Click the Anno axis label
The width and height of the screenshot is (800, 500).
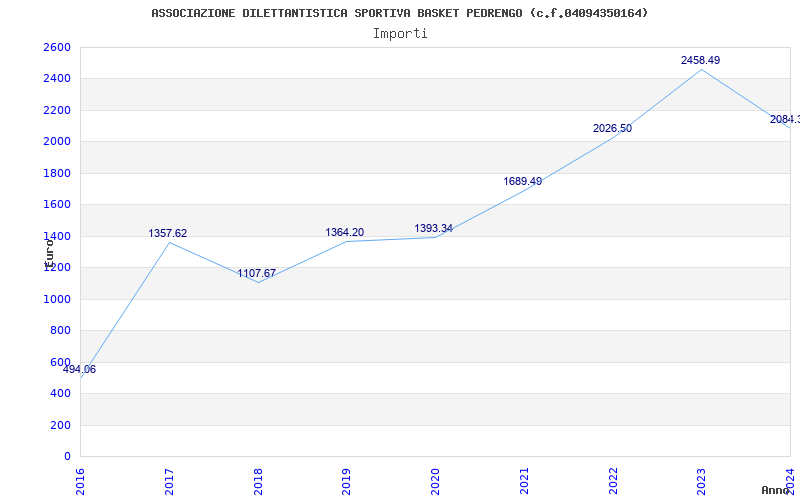click(775, 490)
